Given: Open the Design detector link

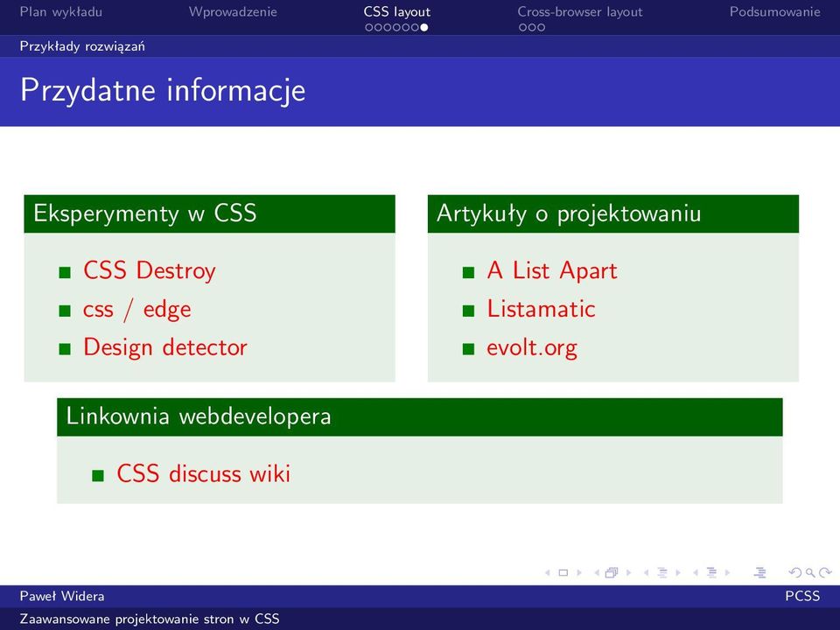Looking at the screenshot, I should 165,347.
